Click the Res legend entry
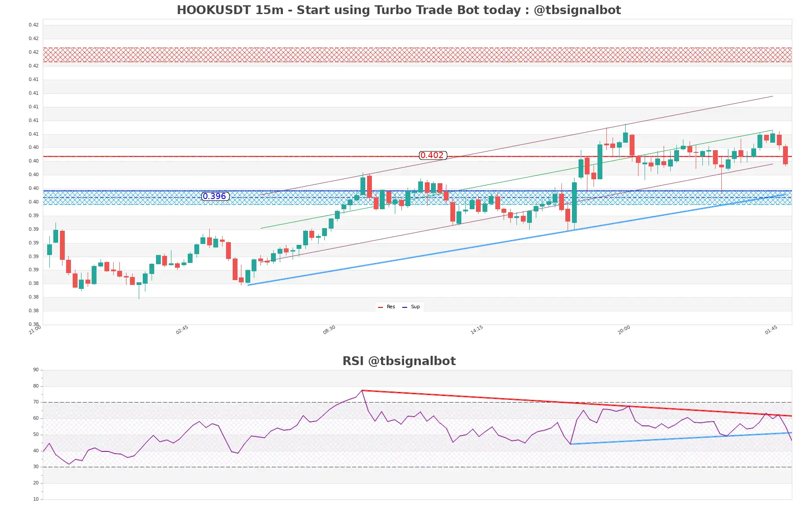 pos(386,307)
